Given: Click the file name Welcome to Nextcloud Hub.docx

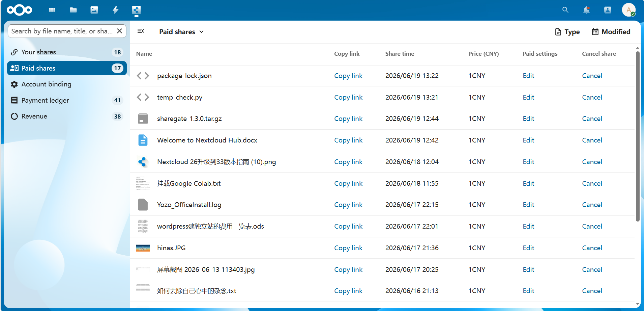Looking at the screenshot, I should (x=207, y=140).
